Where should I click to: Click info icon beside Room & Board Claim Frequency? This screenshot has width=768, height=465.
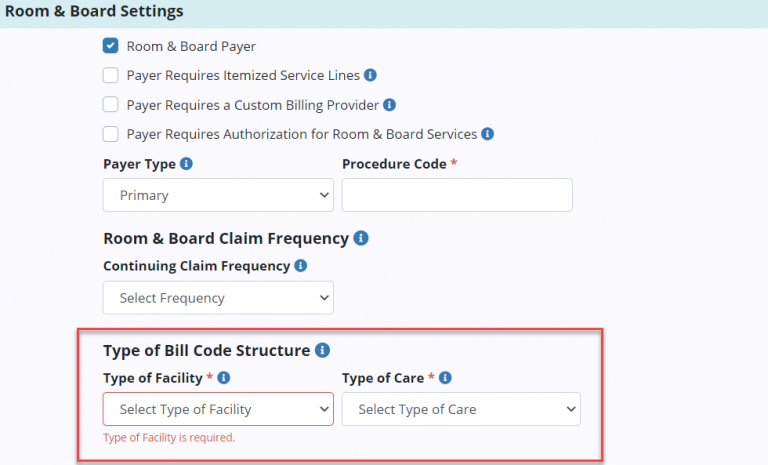pyautogui.click(x=361, y=239)
